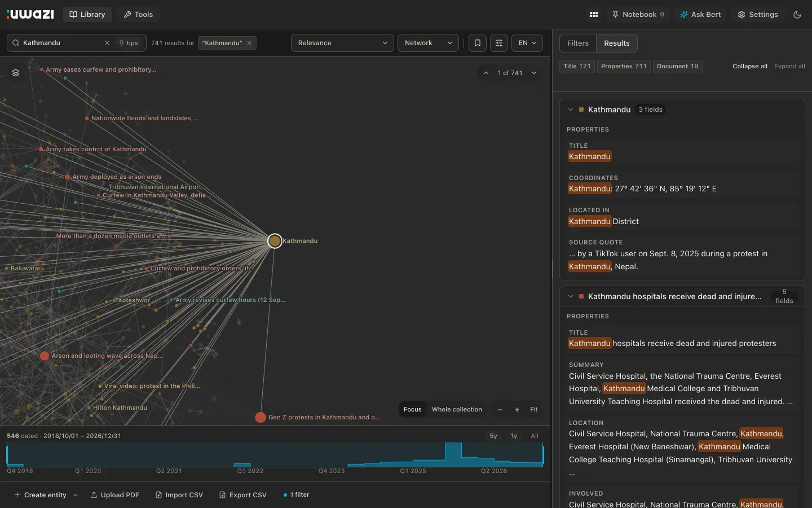The image size is (812, 508).
Task: Click the Create entity button
Action: tap(41, 495)
